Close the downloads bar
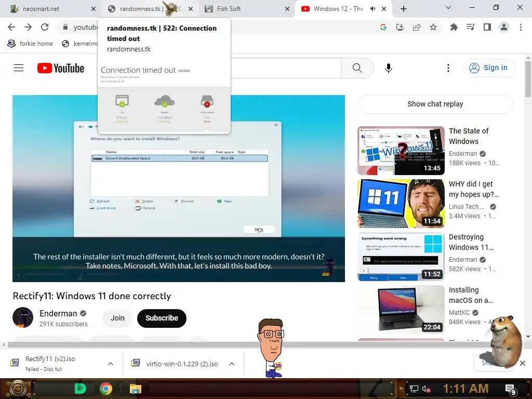Screen dimensions: 532x399 click(x=523, y=363)
